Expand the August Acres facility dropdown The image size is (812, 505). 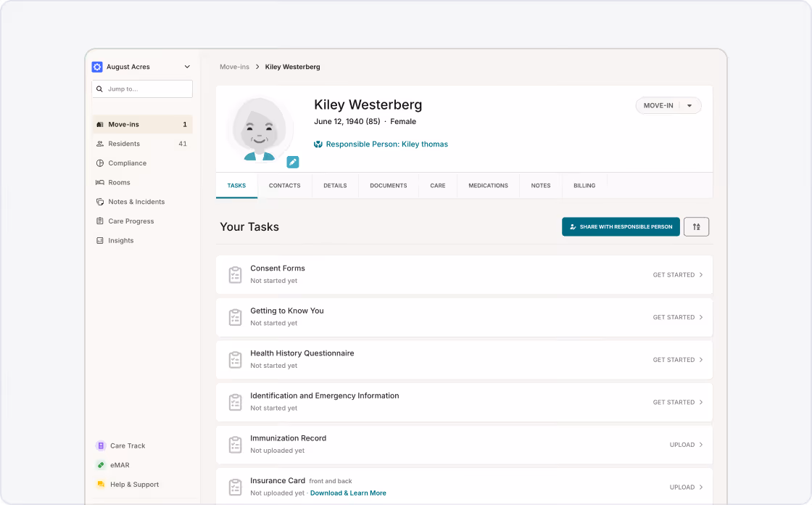click(187, 67)
